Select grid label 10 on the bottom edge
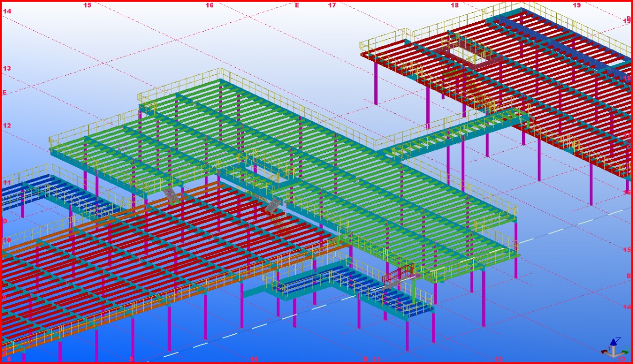The image size is (633, 364). (254, 359)
